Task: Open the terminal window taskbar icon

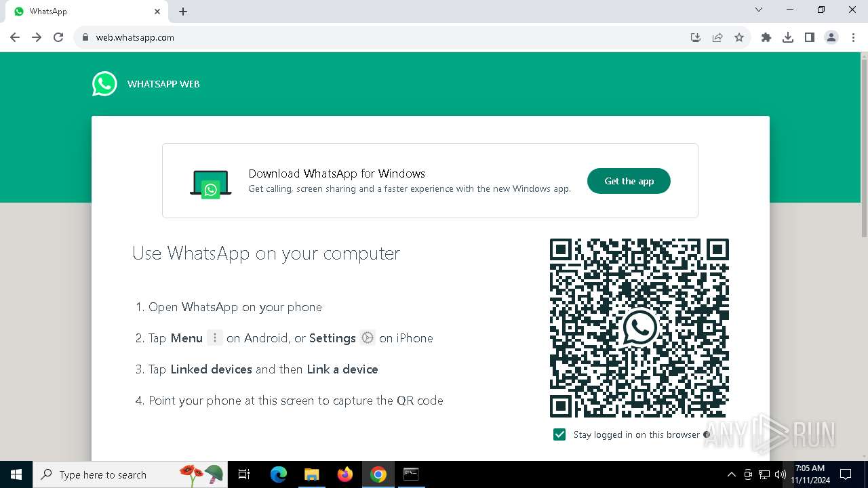Action: pos(411,474)
